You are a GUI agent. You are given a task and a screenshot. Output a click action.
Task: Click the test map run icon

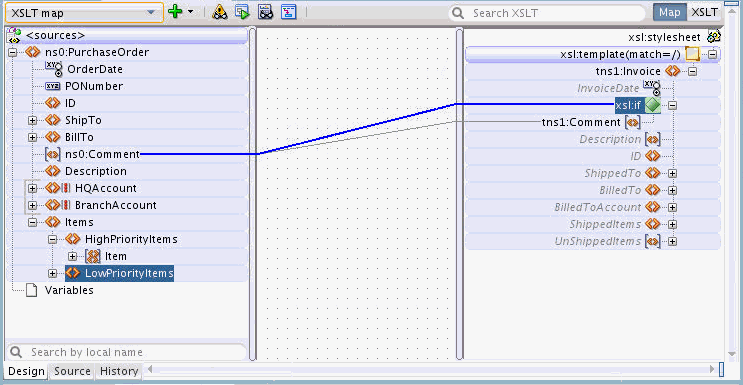click(x=243, y=12)
